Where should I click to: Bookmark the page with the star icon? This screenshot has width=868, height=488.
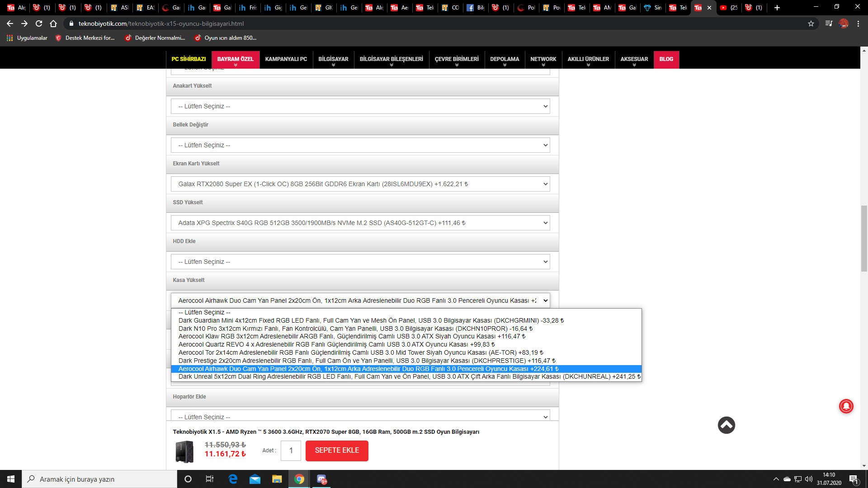tap(811, 23)
